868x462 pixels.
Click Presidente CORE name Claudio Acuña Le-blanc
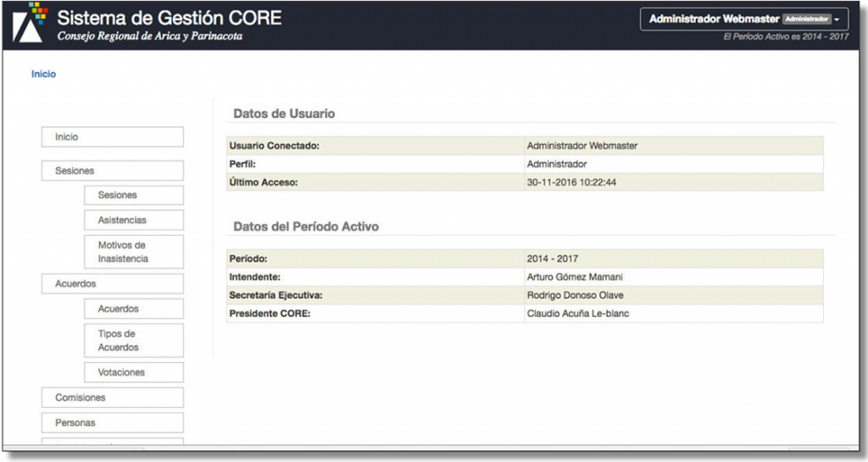577,314
